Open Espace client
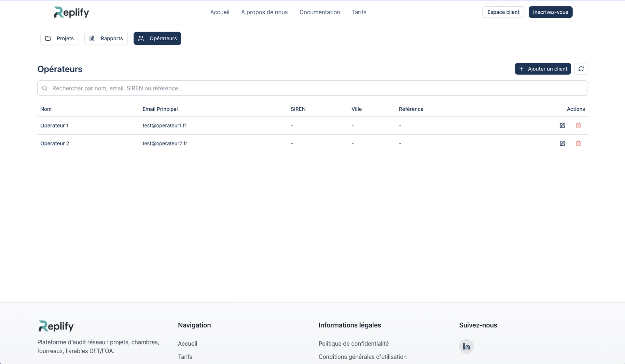The height and width of the screenshot is (364, 625). tap(503, 12)
